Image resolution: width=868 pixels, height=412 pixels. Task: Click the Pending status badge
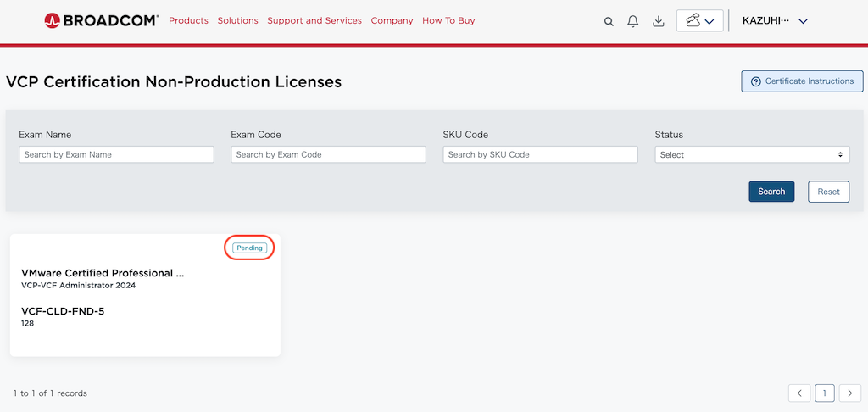(250, 248)
